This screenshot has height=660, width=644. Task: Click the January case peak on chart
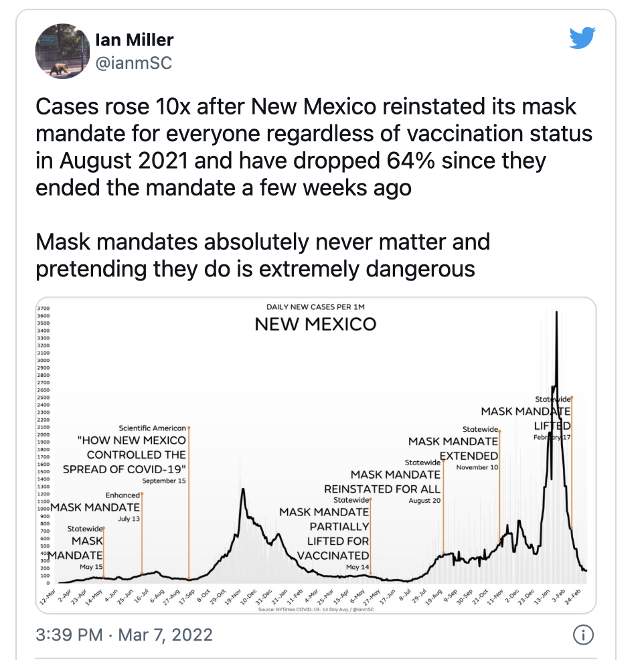(x=556, y=313)
